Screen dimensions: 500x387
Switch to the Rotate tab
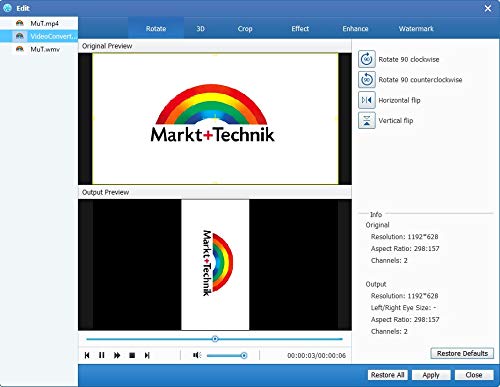(x=156, y=29)
